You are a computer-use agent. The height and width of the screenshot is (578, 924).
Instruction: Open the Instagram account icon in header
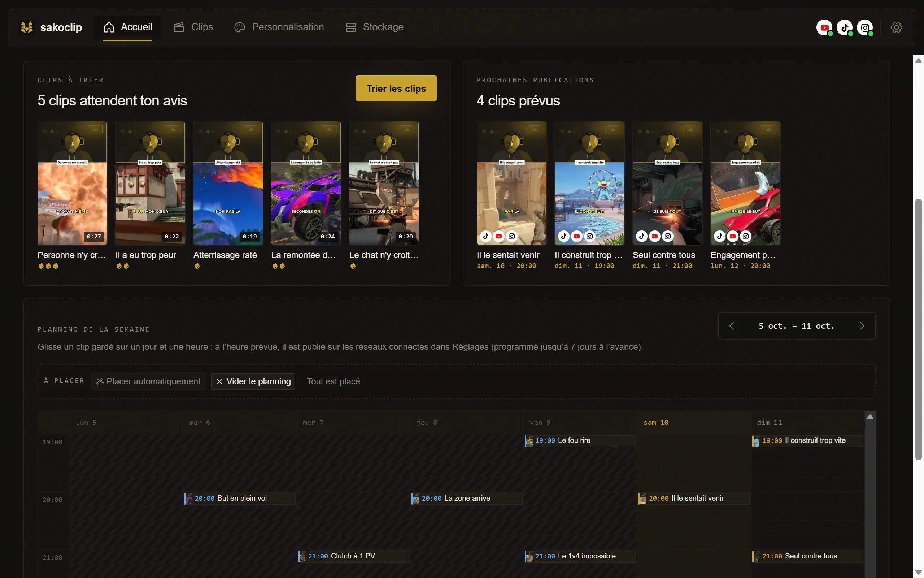[865, 27]
